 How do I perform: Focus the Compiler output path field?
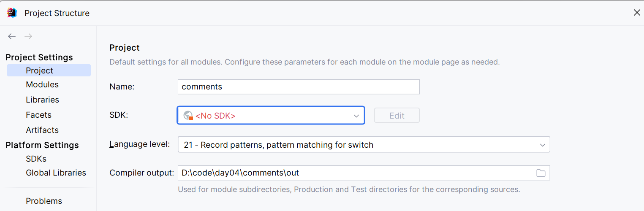[x=355, y=173]
